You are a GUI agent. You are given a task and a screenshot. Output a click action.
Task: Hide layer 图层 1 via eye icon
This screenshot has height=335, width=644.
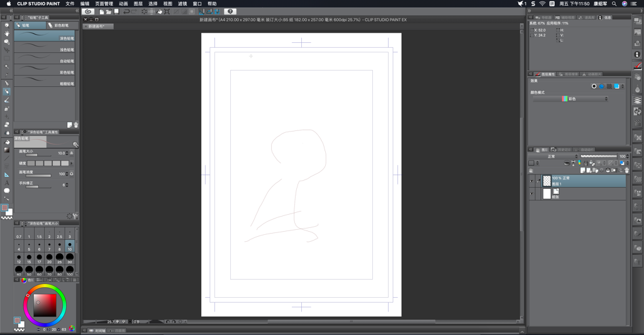pyautogui.click(x=532, y=181)
